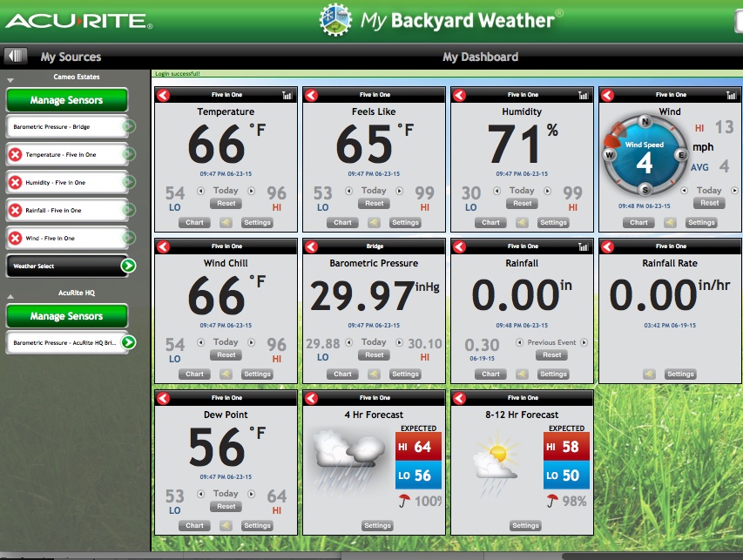Open Settings for Wind widget
This screenshot has width=743, height=560.
pyautogui.click(x=701, y=222)
